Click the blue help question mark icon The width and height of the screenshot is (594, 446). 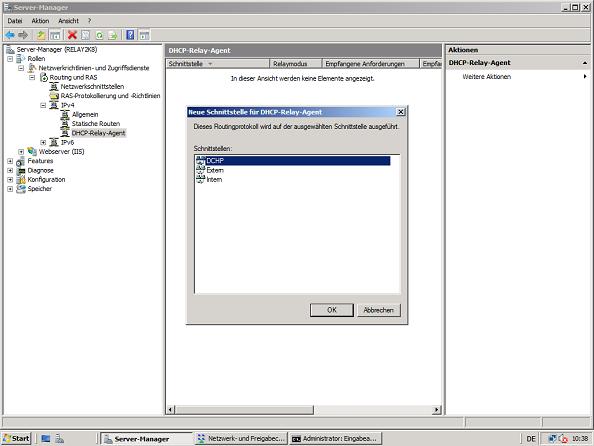(x=130, y=35)
